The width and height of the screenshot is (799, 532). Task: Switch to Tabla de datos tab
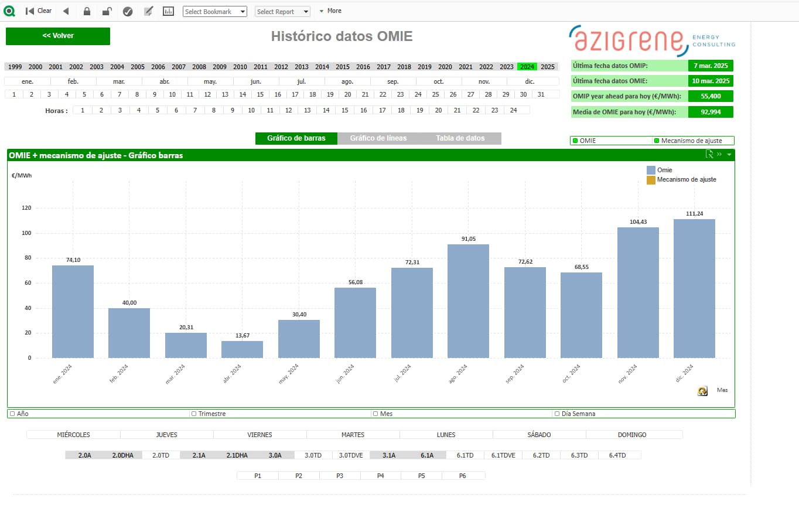tap(460, 138)
